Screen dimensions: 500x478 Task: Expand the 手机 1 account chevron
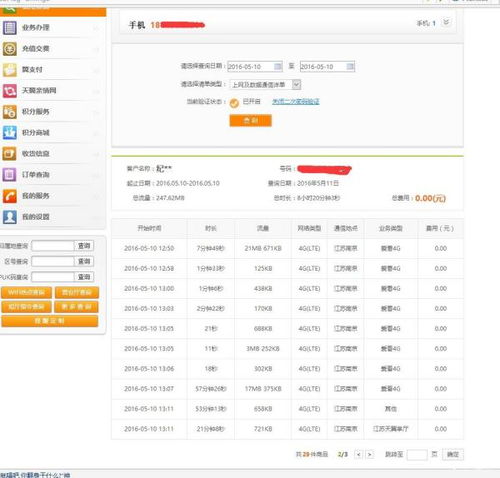[x=446, y=22]
